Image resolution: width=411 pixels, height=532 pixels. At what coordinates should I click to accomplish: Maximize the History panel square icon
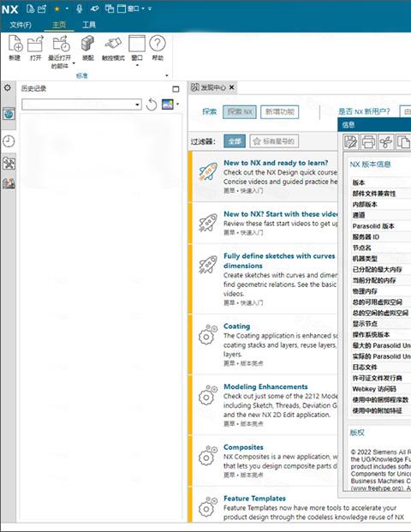point(176,89)
